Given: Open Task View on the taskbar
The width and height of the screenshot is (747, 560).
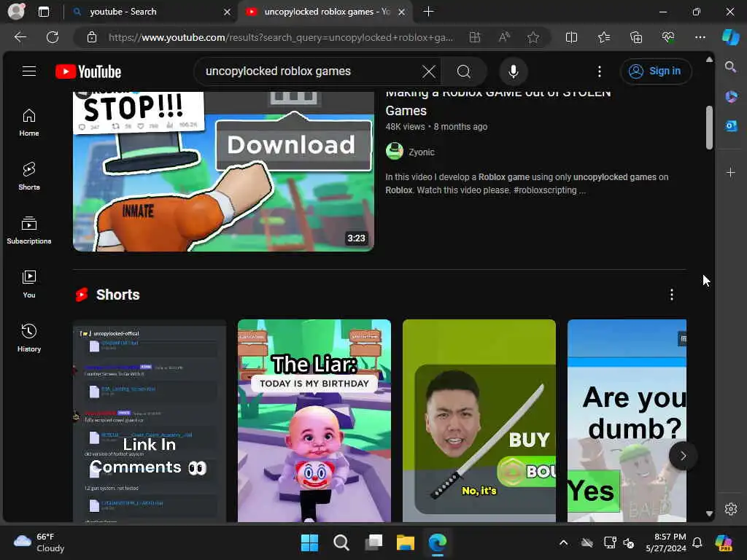Looking at the screenshot, I should pyautogui.click(x=373, y=542).
